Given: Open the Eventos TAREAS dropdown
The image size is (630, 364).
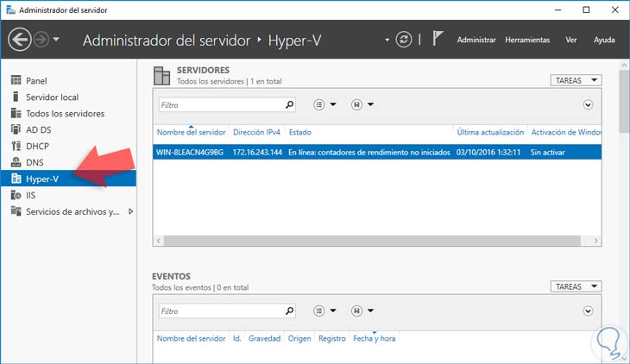Looking at the screenshot, I should [x=576, y=286].
